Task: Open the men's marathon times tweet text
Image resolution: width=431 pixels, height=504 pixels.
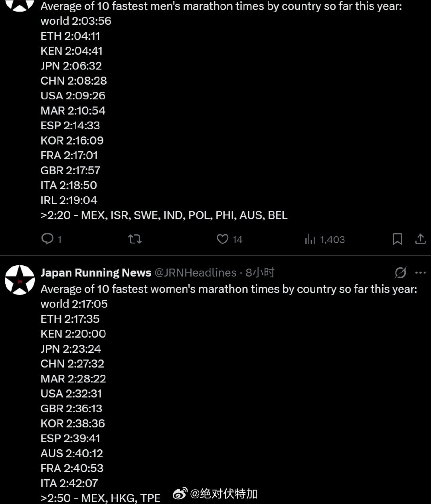Action: pos(164,111)
